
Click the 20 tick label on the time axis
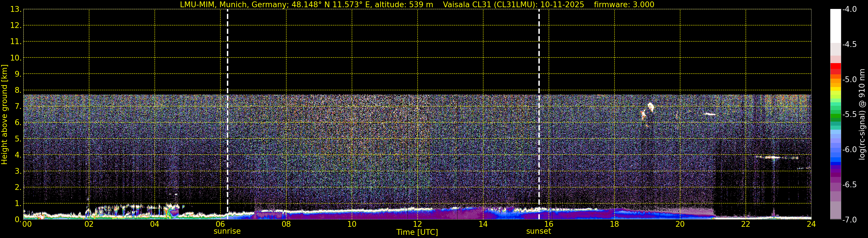click(680, 224)
